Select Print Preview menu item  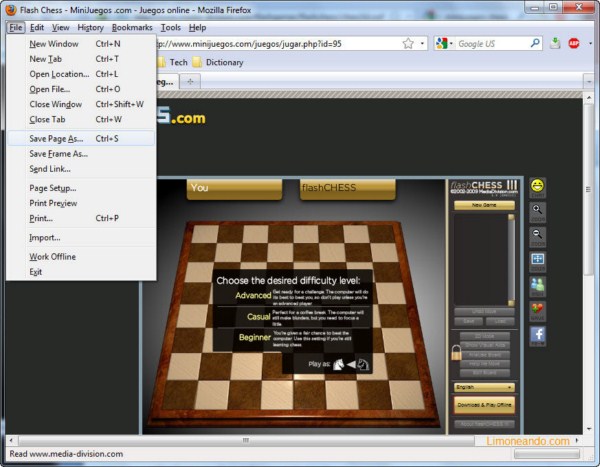click(x=81, y=203)
